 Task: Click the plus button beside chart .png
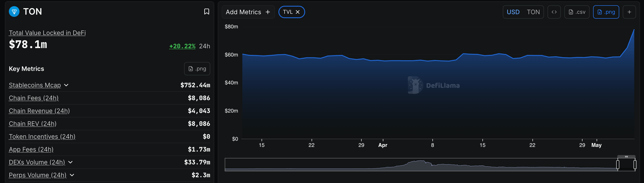coord(629,12)
